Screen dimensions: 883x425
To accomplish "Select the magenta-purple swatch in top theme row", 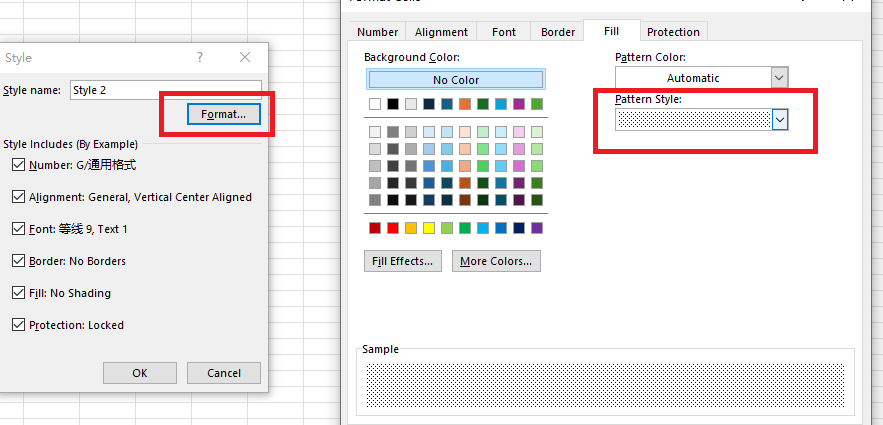I will [x=519, y=104].
